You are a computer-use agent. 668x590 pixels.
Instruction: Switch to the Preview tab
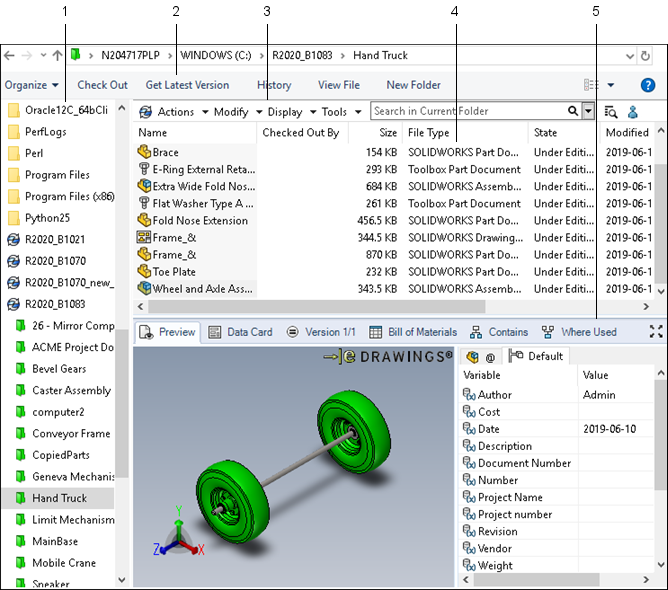168,332
